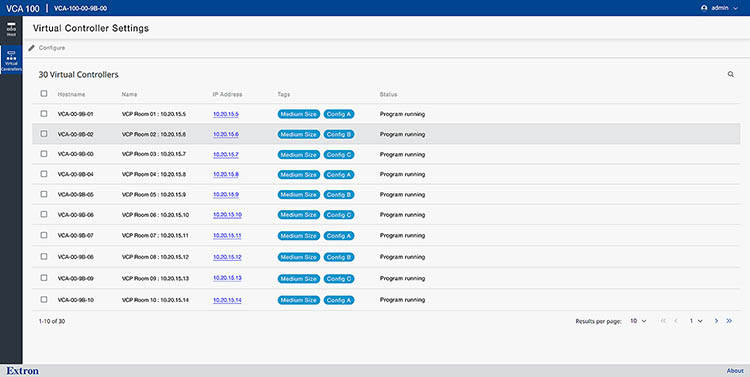Sort by Hostname column header
750x377 pixels.
coord(71,94)
